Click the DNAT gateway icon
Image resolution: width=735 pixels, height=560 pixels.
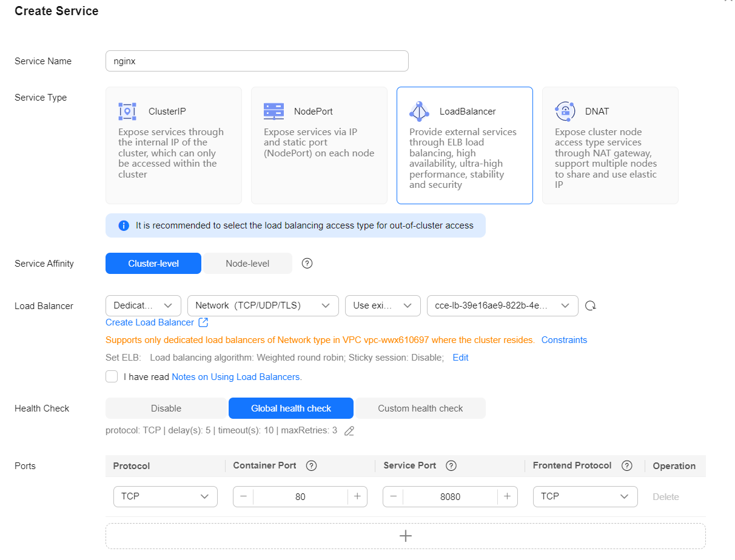click(x=565, y=112)
